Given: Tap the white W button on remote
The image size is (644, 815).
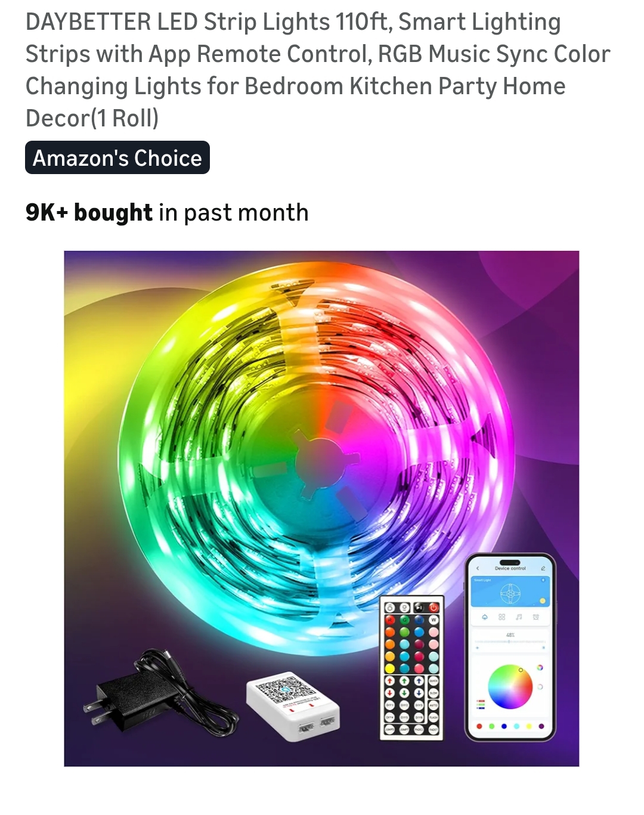Looking at the screenshot, I should coord(434,620).
